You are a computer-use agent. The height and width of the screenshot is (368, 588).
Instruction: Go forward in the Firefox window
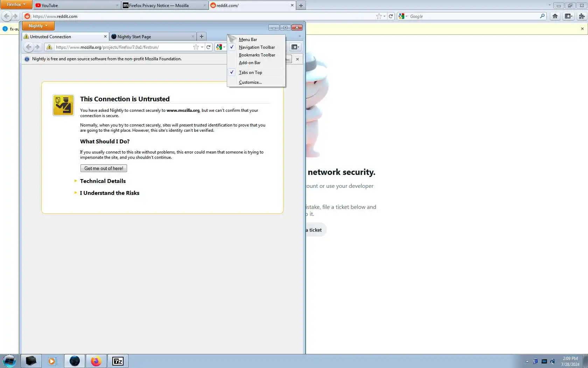[15, 16]
